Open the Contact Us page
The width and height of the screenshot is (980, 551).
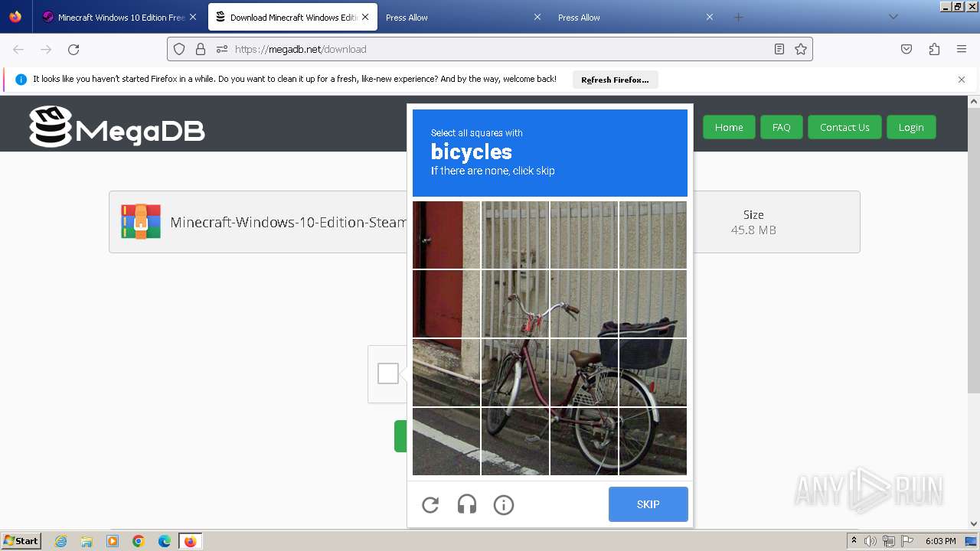844,127
